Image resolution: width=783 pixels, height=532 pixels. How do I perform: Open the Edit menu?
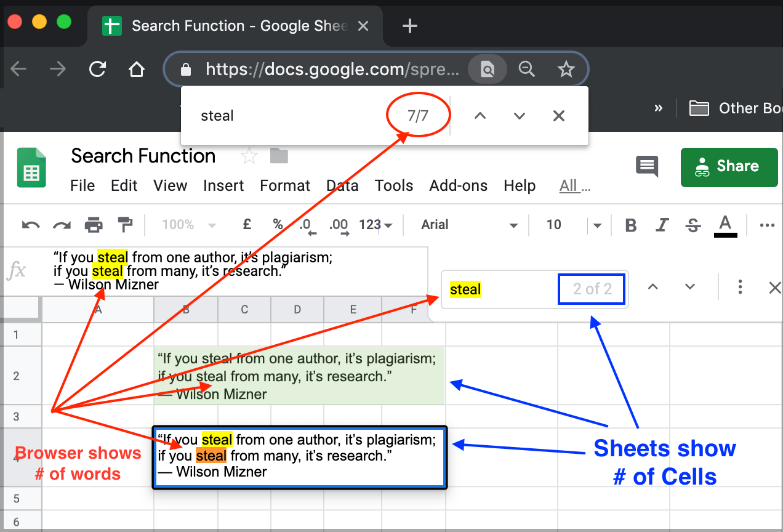pyautogui.click(x=124, y=185)
